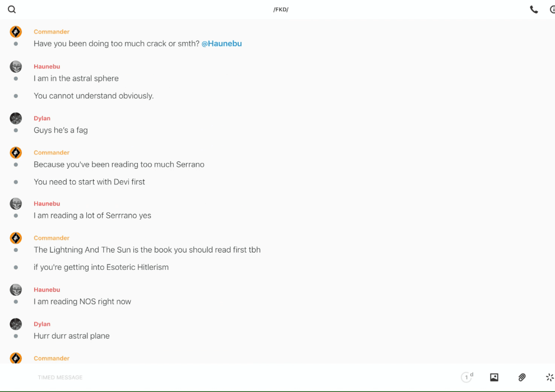Open Dylan's avatar above the Hurr durr message
The image size is (555, 392).
[x=16, y=324]
